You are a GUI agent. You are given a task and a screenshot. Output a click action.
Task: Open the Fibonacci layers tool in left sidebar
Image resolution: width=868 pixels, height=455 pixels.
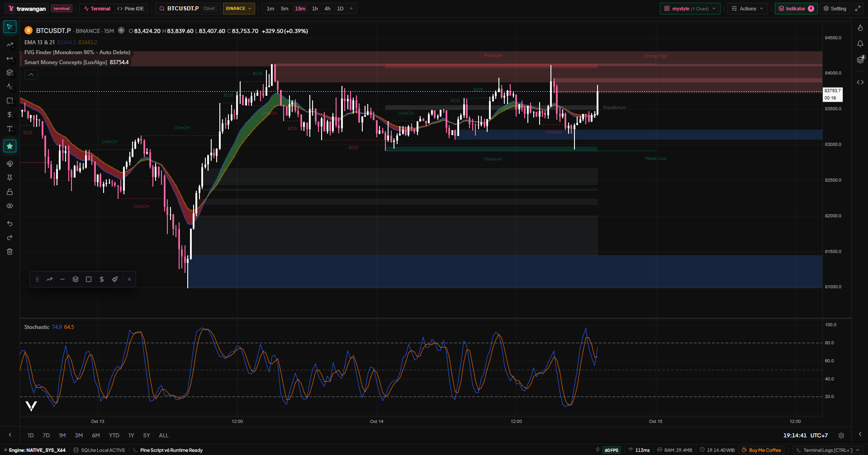pyautogui.click(x=9, y=73)
